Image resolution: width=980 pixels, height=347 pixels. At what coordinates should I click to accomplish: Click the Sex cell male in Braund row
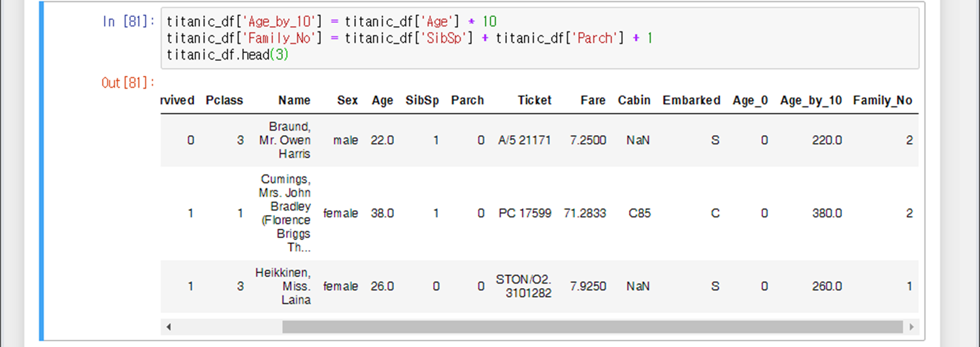[346, 140]
